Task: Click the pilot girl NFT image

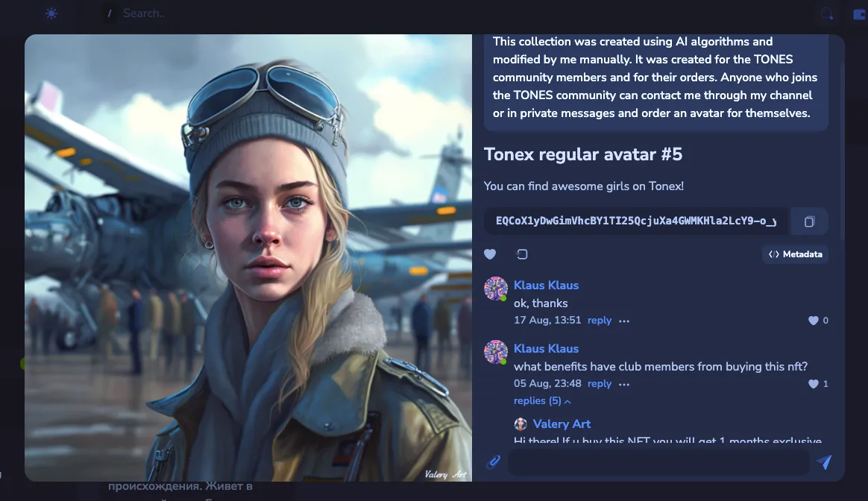Action: 248,258
